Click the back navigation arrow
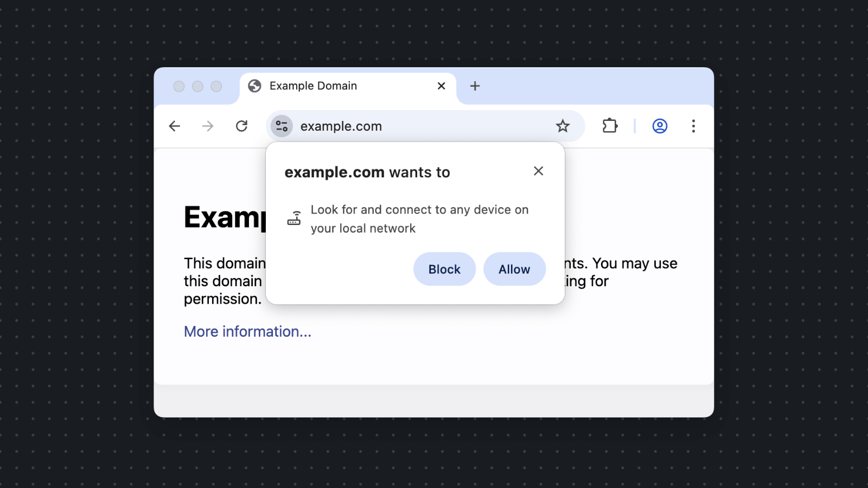 174,126
